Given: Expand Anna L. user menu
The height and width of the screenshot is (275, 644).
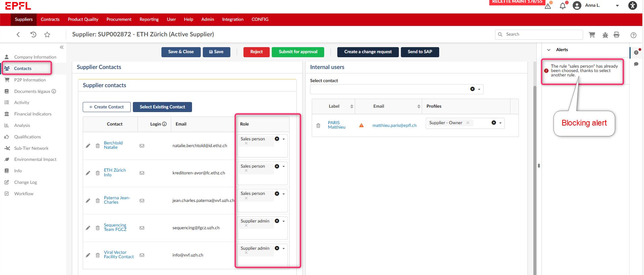Looking at the screenshot, I should [x=617, y=6].
